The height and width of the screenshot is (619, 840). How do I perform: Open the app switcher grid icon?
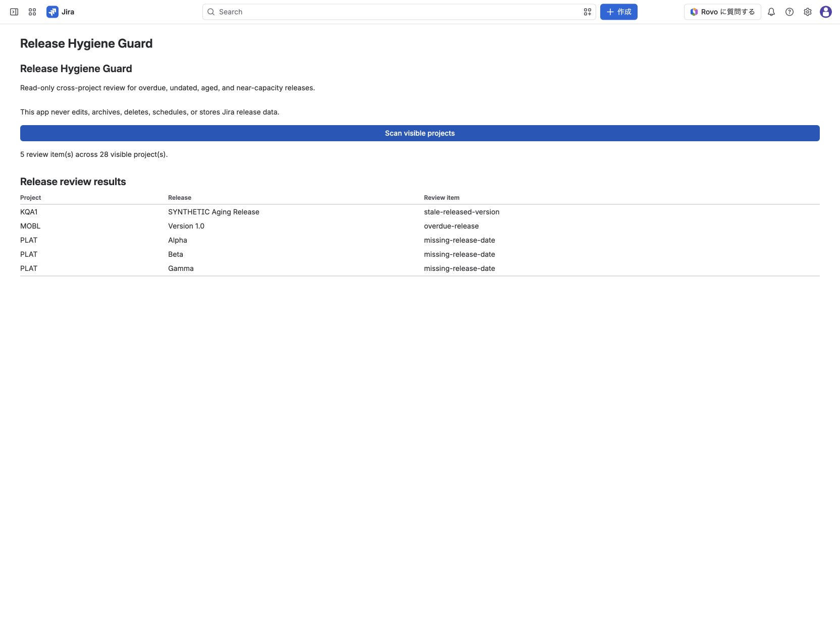[x=32, y=12]
